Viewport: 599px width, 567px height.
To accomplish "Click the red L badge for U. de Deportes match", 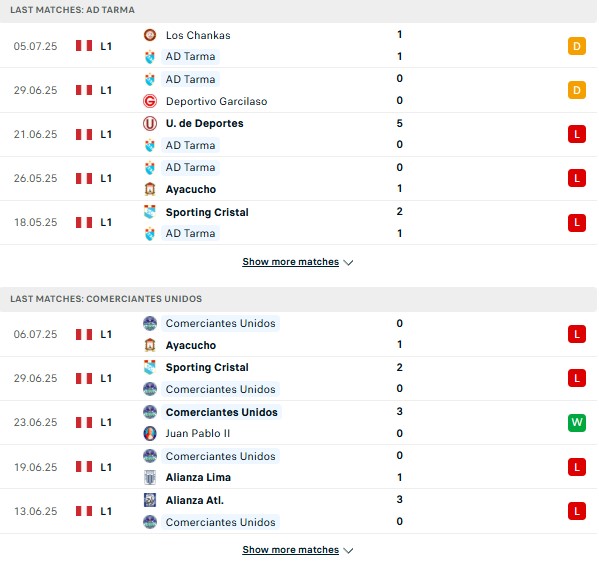I will 576,134.
